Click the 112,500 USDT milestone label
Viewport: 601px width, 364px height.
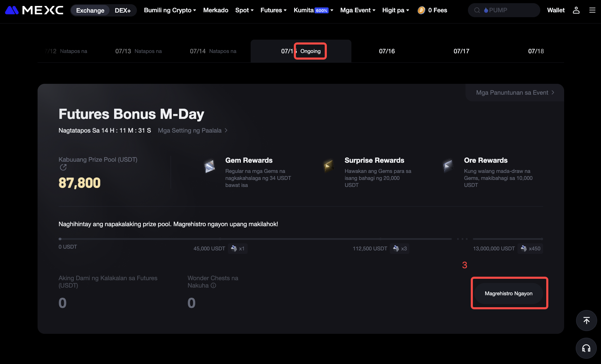coord(370,249)
